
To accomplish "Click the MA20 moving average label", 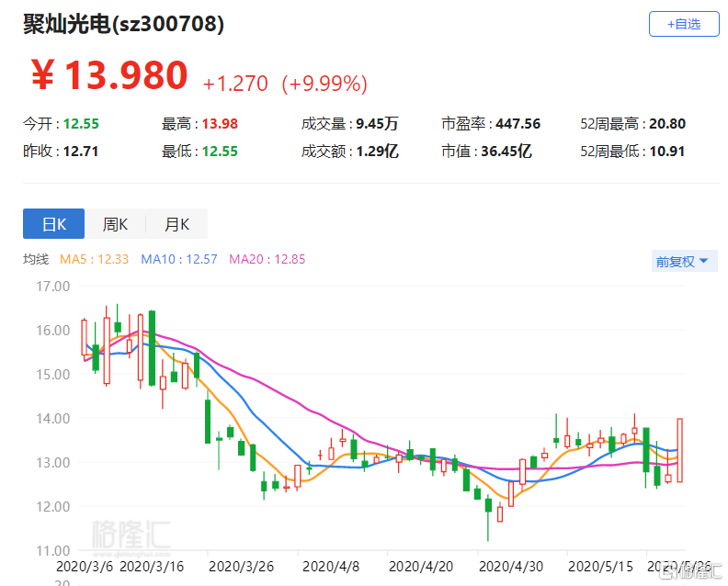I will point(267,260).
